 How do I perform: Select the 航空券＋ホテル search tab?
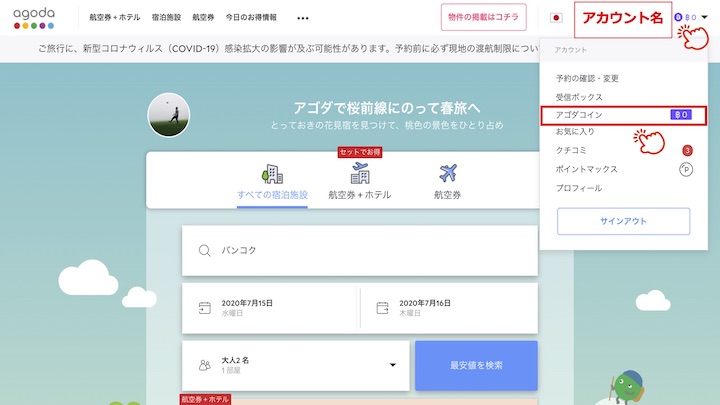360,195
